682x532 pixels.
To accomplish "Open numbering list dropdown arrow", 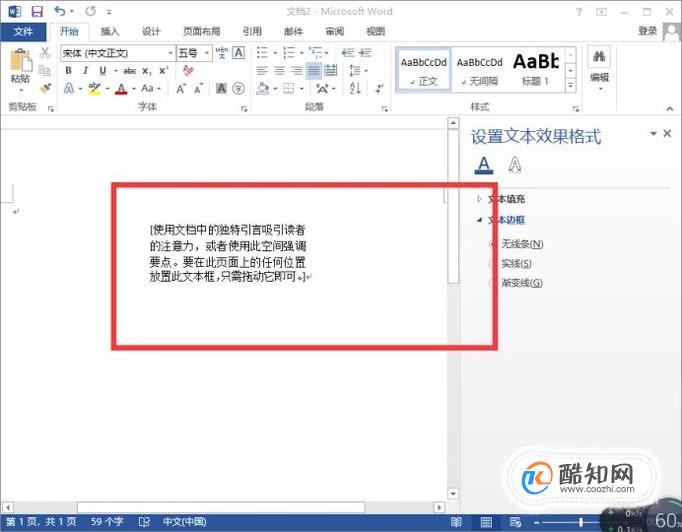I will coord(302,53).
